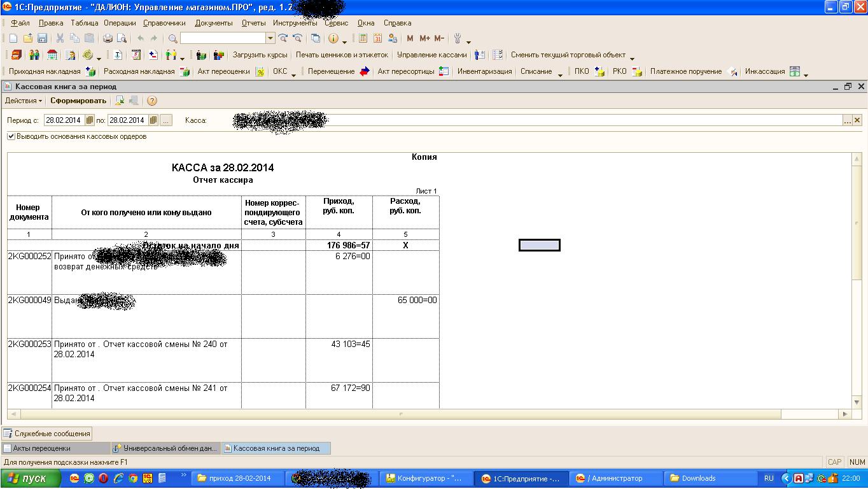The image size is (868, 489).
Task: Open the calendar icon in toolbar
Action: (x=377, y=38)
